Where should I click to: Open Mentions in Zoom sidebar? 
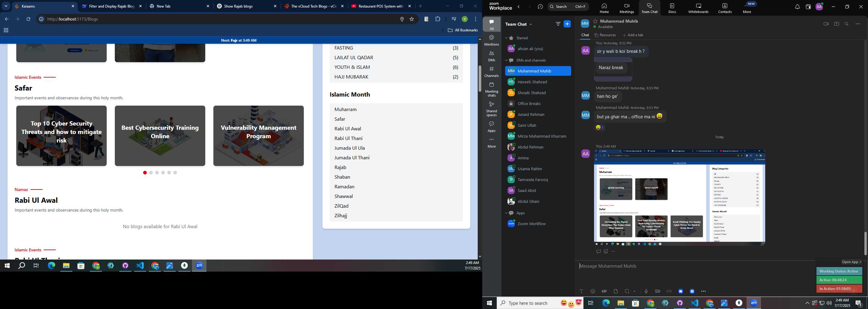[x=492, y=40]
